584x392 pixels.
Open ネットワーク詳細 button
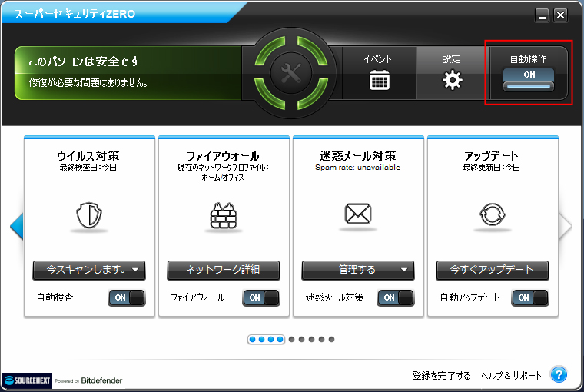(224, 270)
